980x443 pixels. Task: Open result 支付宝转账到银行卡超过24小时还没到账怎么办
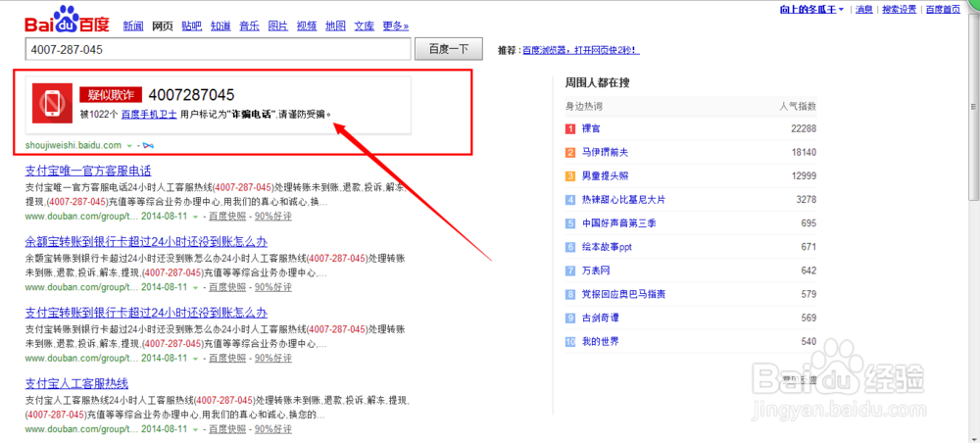[x=146, y=313]
